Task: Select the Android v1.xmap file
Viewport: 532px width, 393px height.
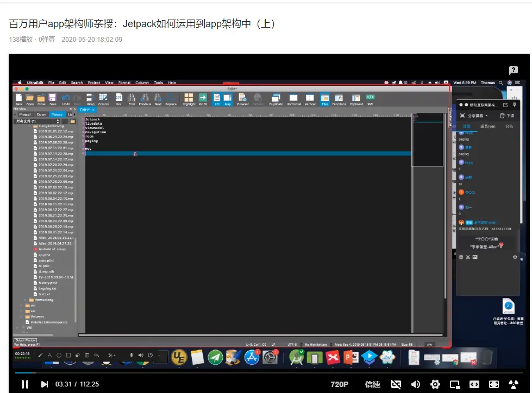Action: click(x=52, y=249)
